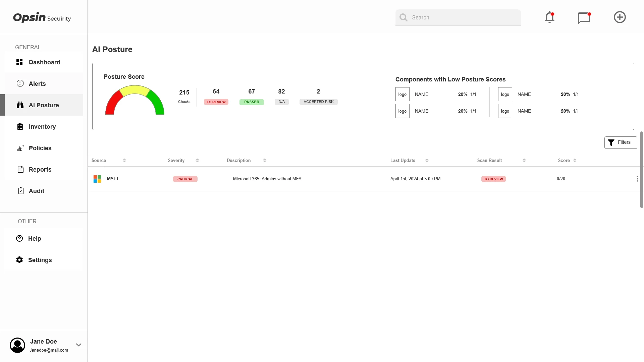Open the chat messages icon

coord(584,18)
